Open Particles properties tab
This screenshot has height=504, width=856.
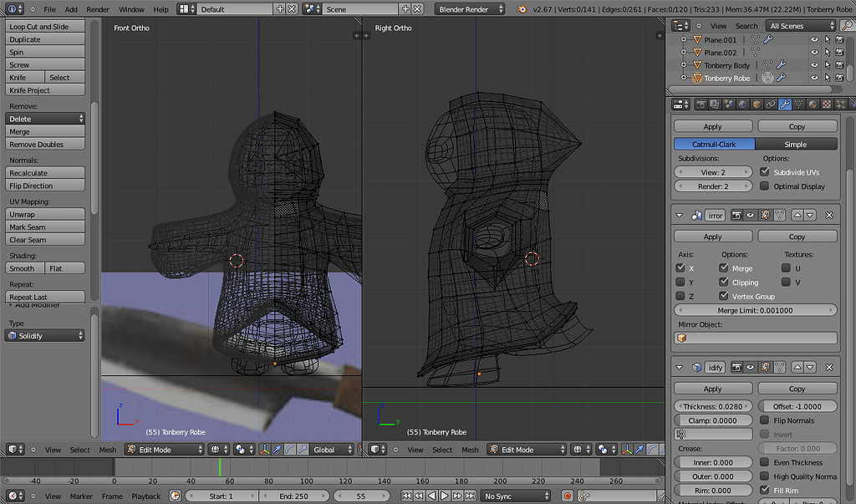pyautogui.click(x=841, y=104)
